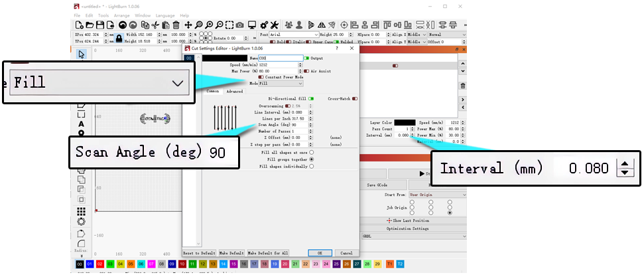Delete selection with the trash toolbar icon
This screenshot has width=644, height=277.
176,25
